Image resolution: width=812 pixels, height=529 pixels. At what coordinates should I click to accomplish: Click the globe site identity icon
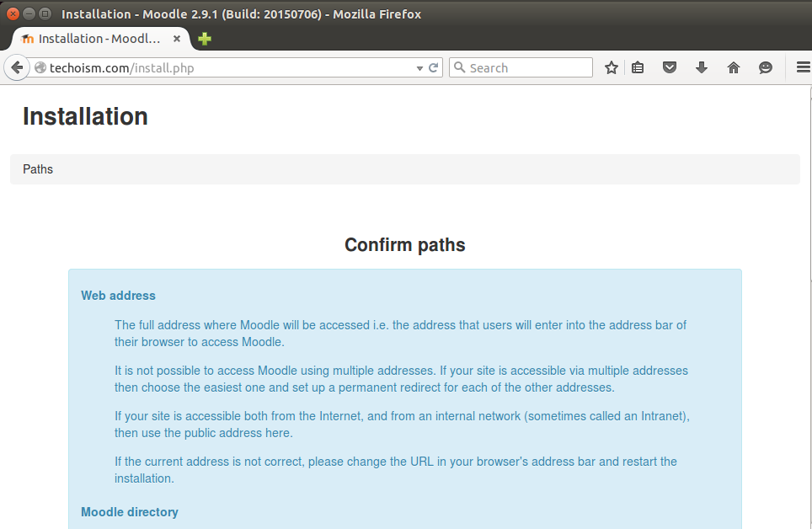[40, 68]
